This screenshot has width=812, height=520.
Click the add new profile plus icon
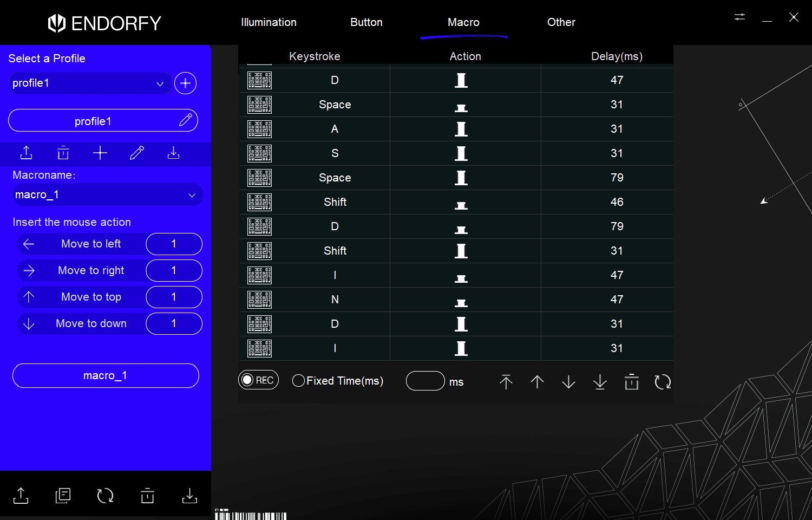coord(185,83)
